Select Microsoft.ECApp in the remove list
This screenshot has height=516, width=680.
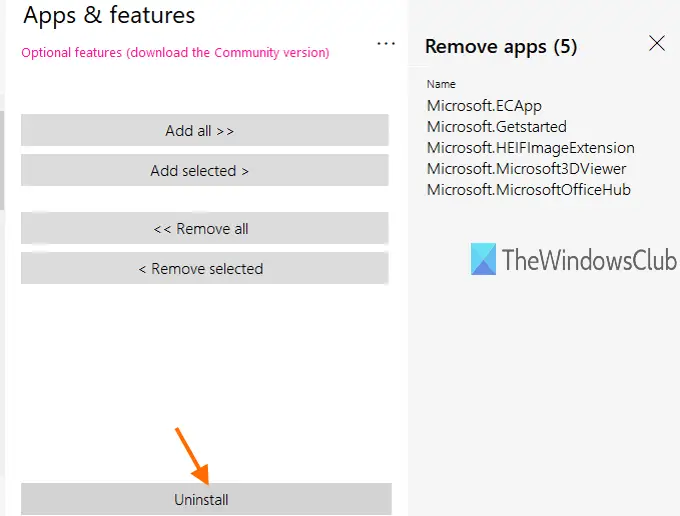[484, 106]
